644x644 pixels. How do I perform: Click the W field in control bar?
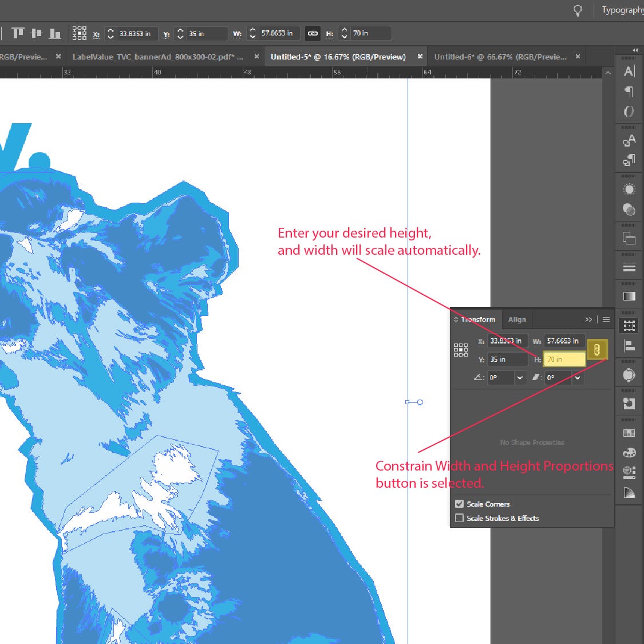(x=279, y=34)
